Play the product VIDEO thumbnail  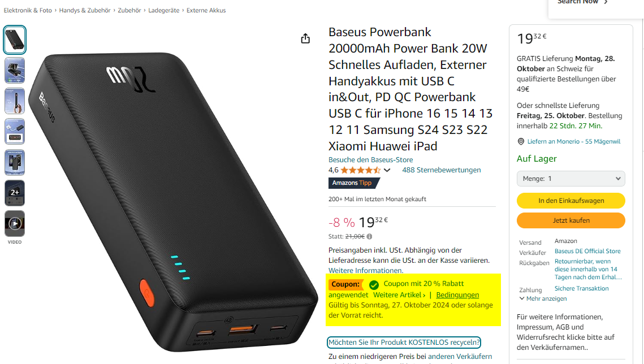15,224
